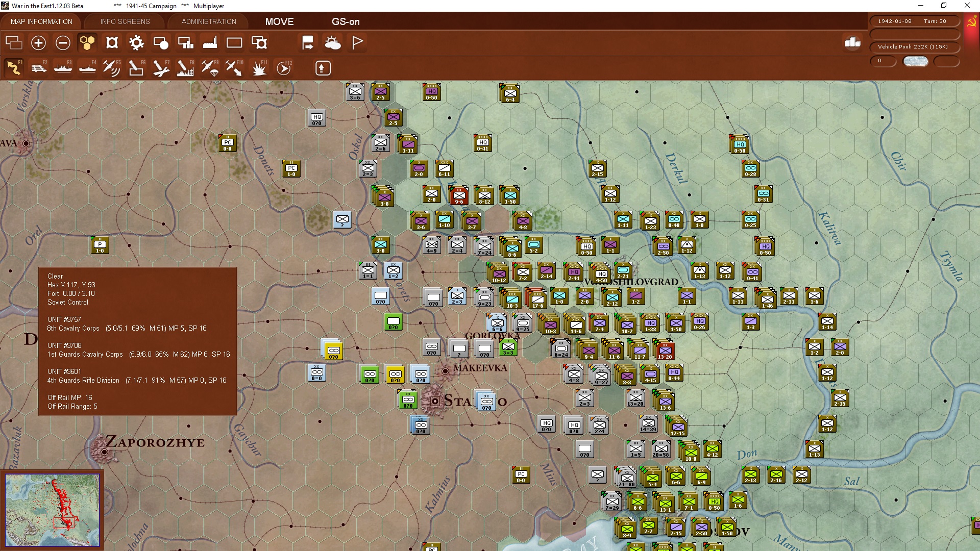The height and width of the screenshot is (551, 980).
Task: Select the red 9-6 unit counter
Action: (459, 196)
